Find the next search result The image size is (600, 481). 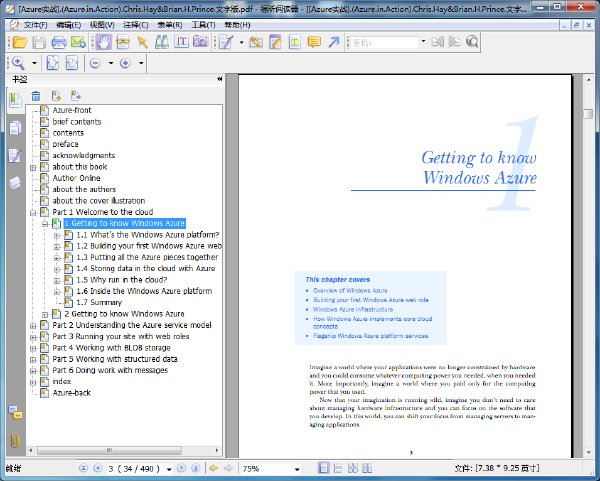tap(455, 42)
